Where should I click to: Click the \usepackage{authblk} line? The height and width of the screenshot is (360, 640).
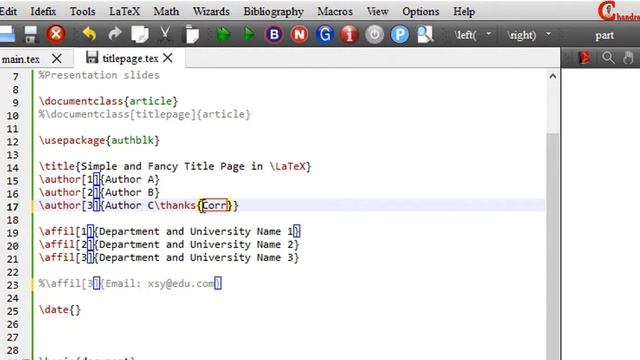click(x=99, y=140)
